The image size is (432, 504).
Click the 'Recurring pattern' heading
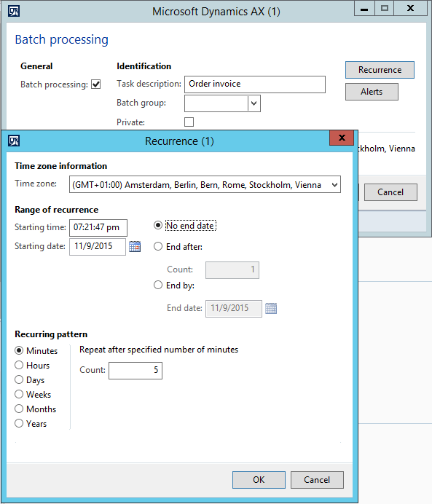pyautogui.click(x=51, y=334)
